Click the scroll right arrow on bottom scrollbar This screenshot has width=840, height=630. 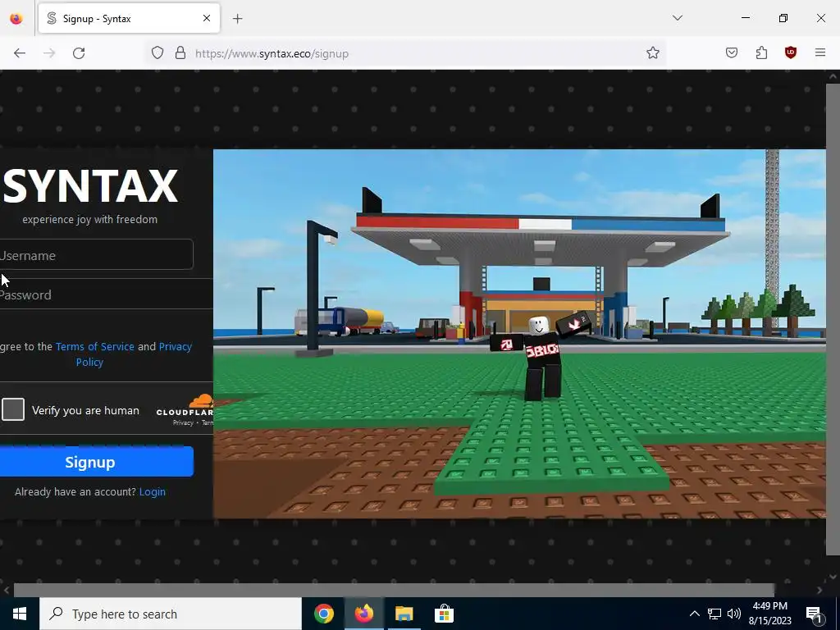819,591
